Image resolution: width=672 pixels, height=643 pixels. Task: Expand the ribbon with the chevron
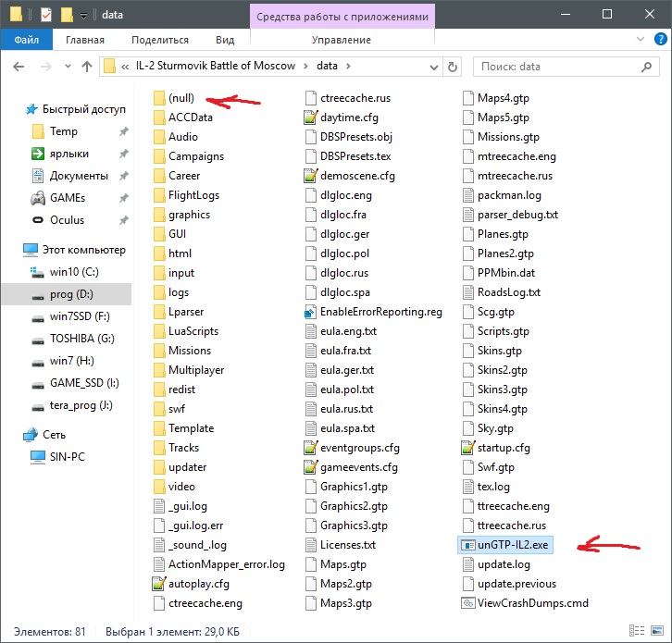641,39
